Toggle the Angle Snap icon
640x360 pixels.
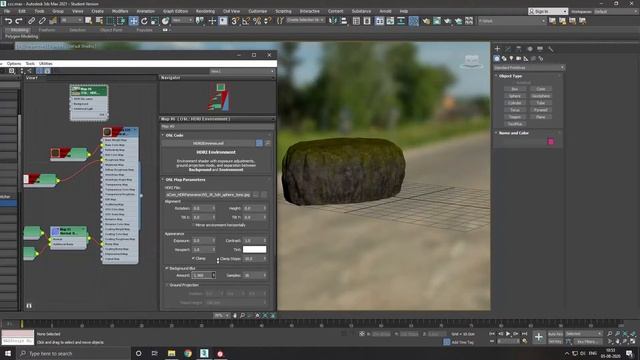[x=246, y=21]
